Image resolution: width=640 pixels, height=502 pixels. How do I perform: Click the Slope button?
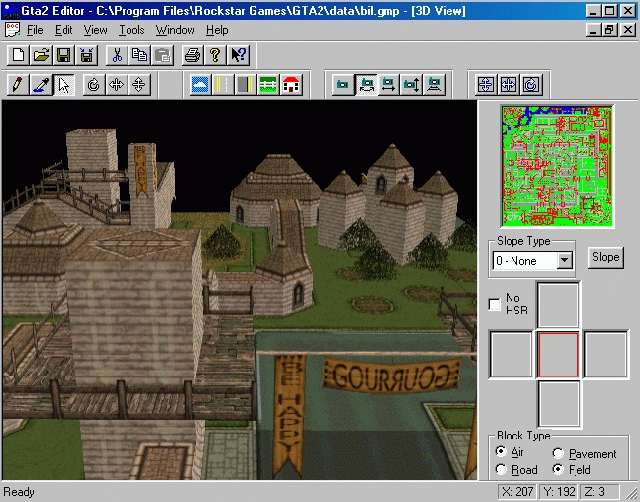(x=606, y=257)
